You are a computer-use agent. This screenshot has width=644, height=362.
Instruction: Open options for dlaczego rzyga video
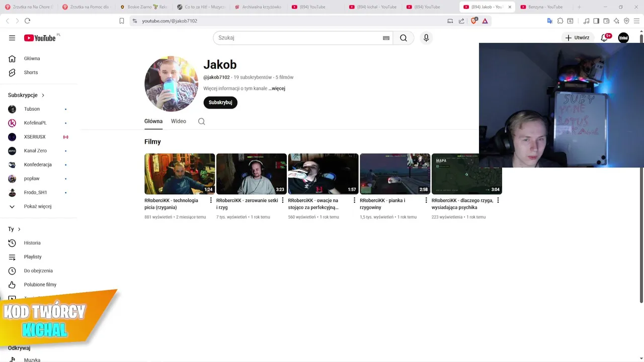click(x=498, y=201)
